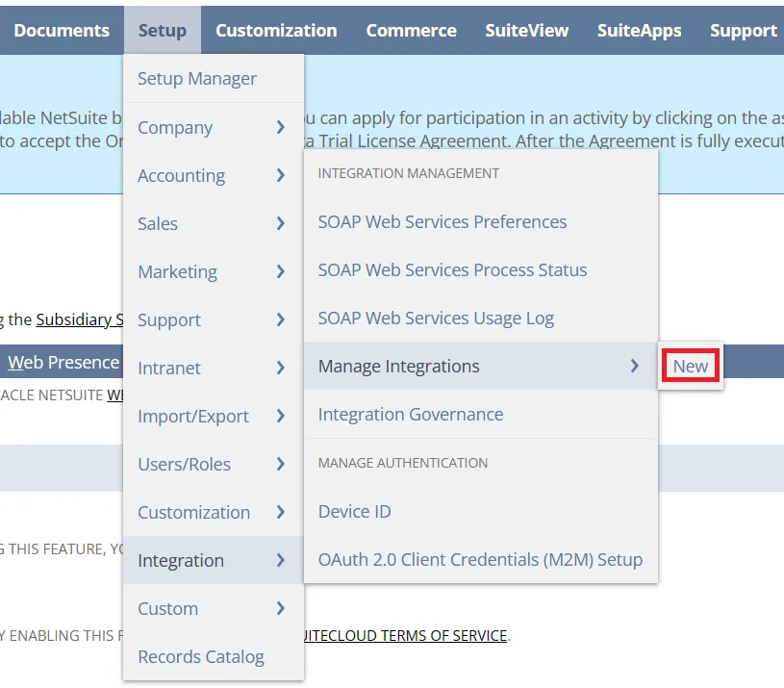The width and height of the screenshot is (784, 688).
Task: Open SOAP Web Services Preferences
Action: tap(480, 221)
